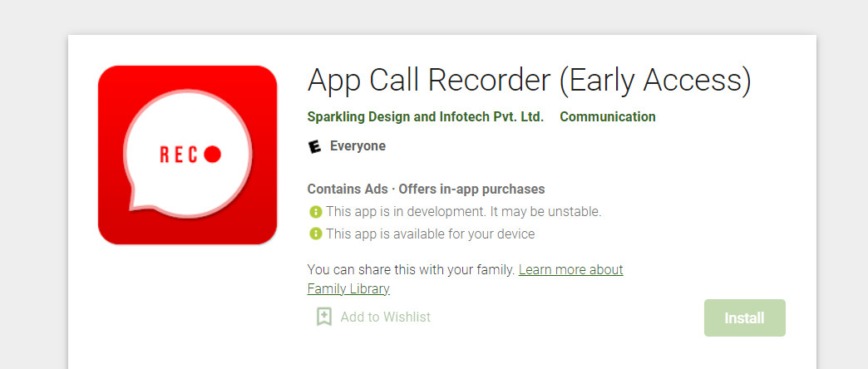Click the bookmark wishlist icon
Image resolution: width=868 pixels, height=369 pixels.
tap(324, 317)
